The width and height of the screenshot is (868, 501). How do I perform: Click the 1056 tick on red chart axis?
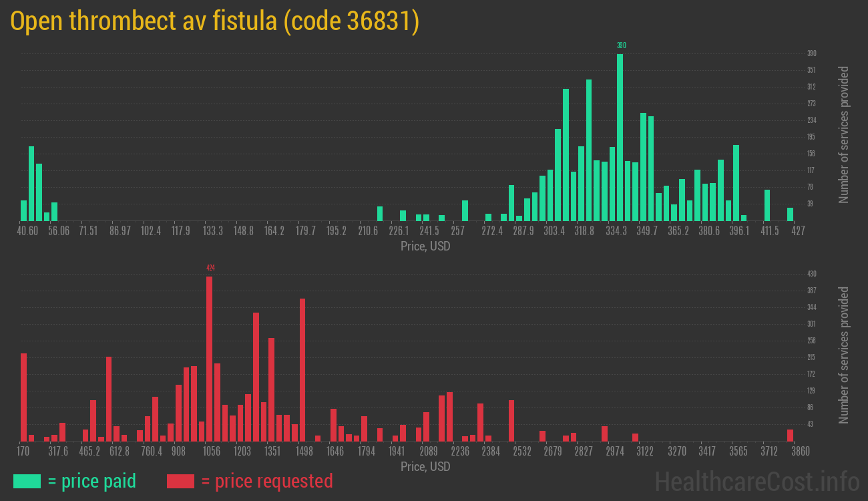pyautogui.click(x=211, y=452)
